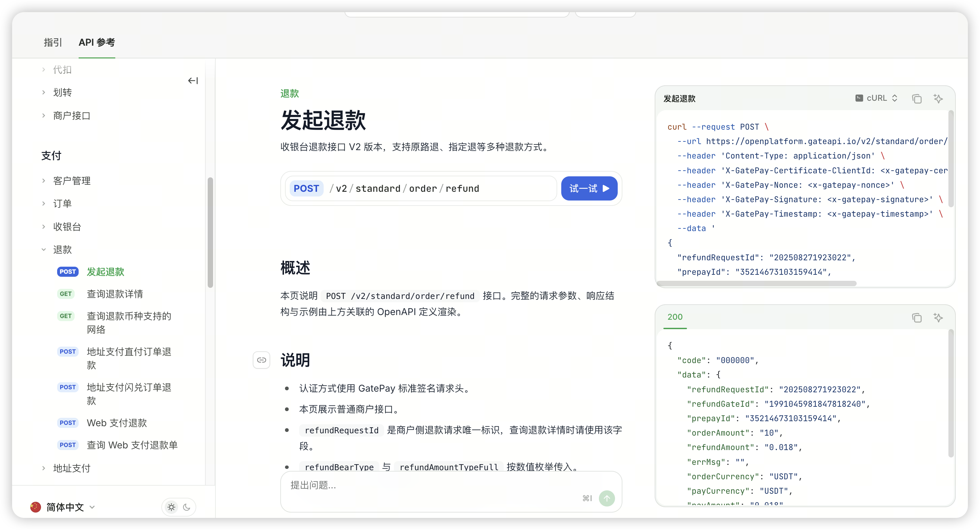Open 查询退款详情 in the sidebar

[115, 294]
